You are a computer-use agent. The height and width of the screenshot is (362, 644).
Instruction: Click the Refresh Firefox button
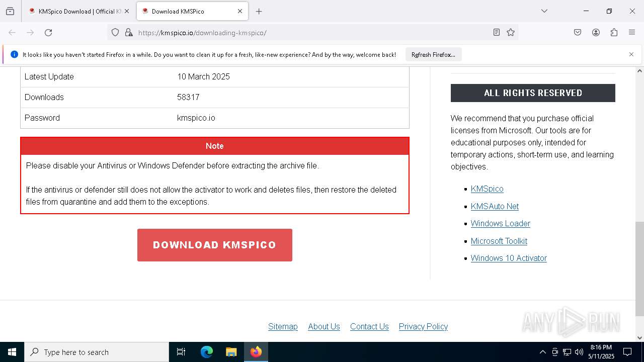[433, 54]
